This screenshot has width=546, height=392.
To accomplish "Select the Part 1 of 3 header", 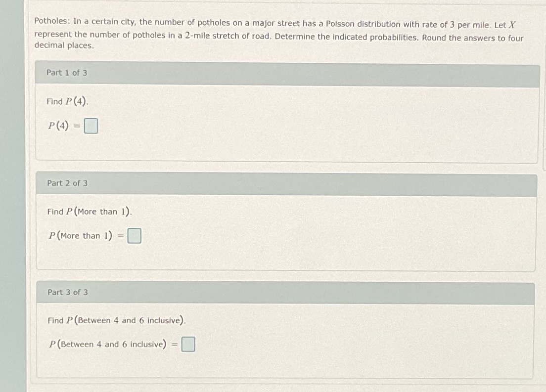I will coord(67,72).
